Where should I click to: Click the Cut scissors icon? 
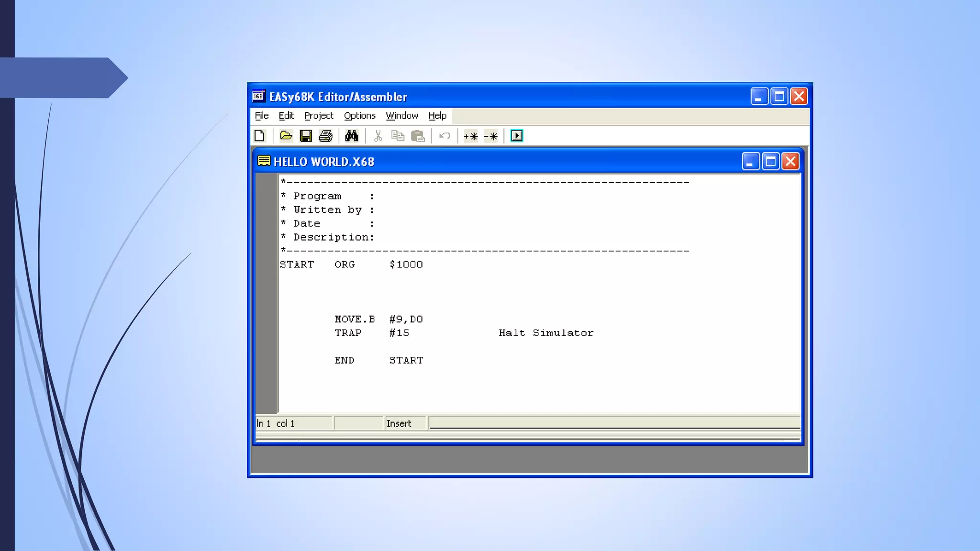pos(378,136)
